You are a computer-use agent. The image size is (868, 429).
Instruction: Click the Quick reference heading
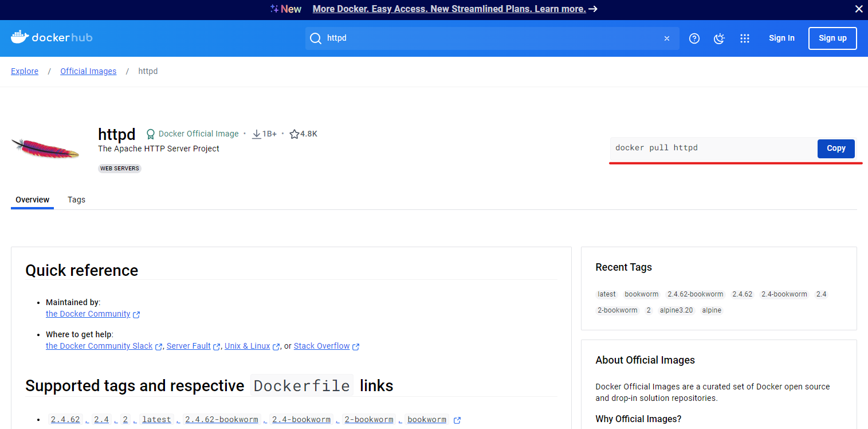(82, 271)
